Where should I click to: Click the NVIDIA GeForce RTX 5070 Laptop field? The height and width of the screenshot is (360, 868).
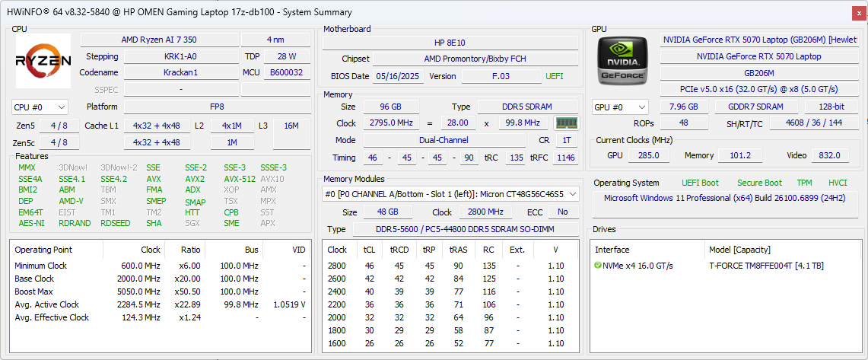click(x=759, y=56)
